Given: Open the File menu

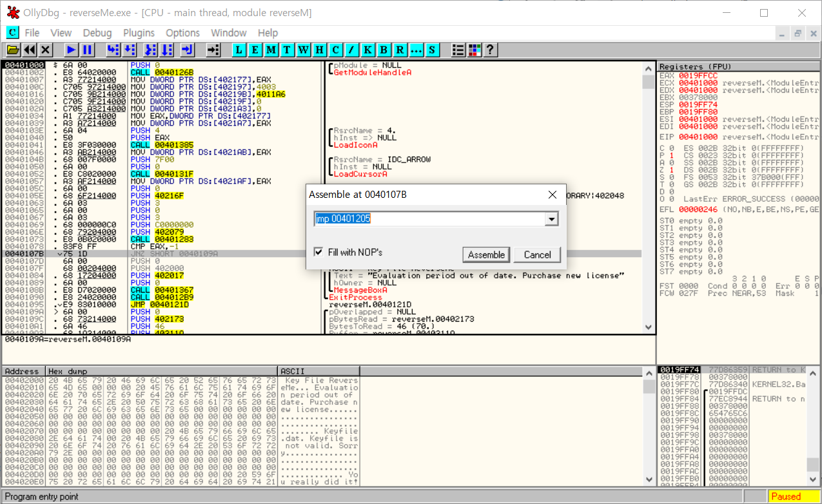Looking at the screenshot, I should [x=32, y=33].
